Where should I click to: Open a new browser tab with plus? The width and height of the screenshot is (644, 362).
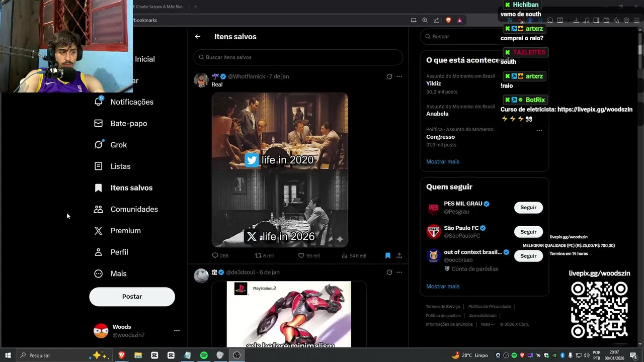tap(196, 7)
